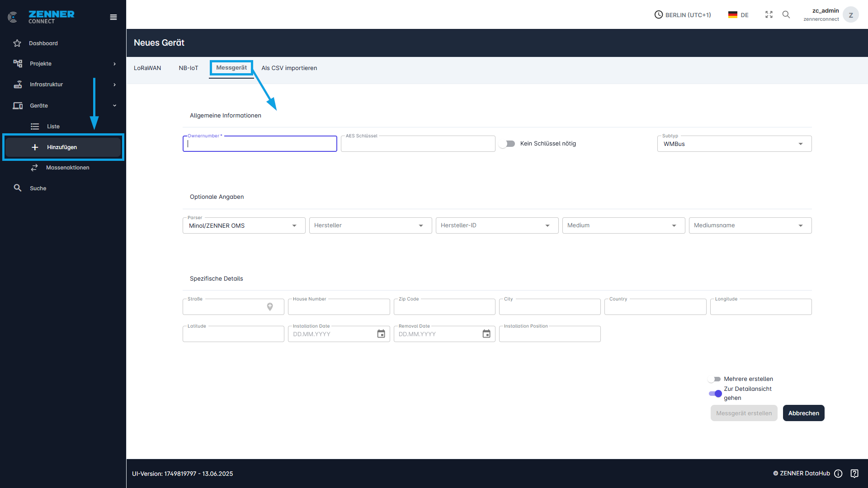Image resolution: width=868 pixels, height=488 pixels.
Task: Click the info icon next to ZENNER DataHub
Action: click(838, 474)
